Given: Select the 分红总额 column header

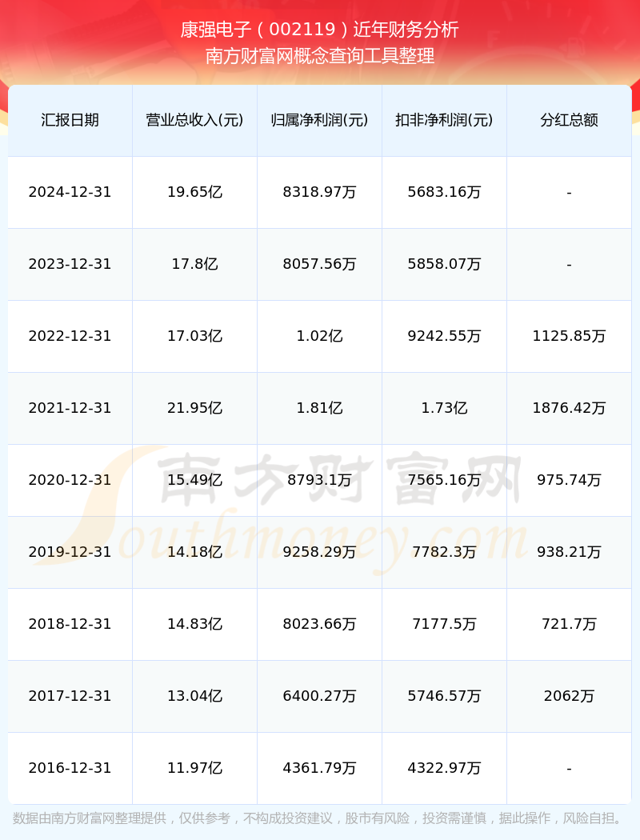Looking at the screenshot, I should pyautogui.click(x=570, y=120).
